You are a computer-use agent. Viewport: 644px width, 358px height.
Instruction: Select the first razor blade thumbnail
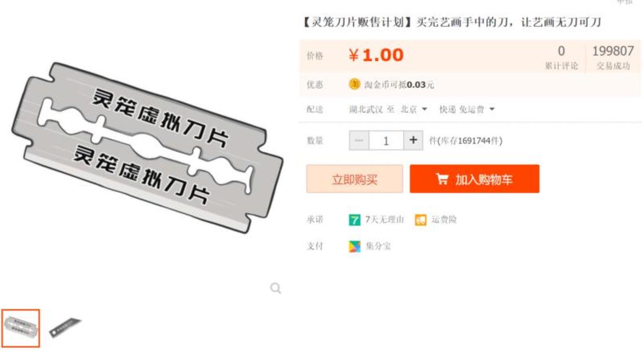20,328
